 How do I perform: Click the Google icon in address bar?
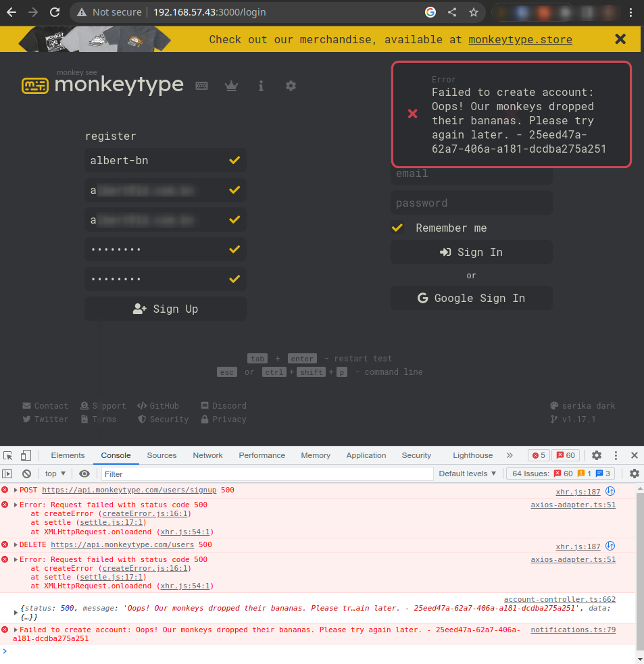click(x=430, y=12)
